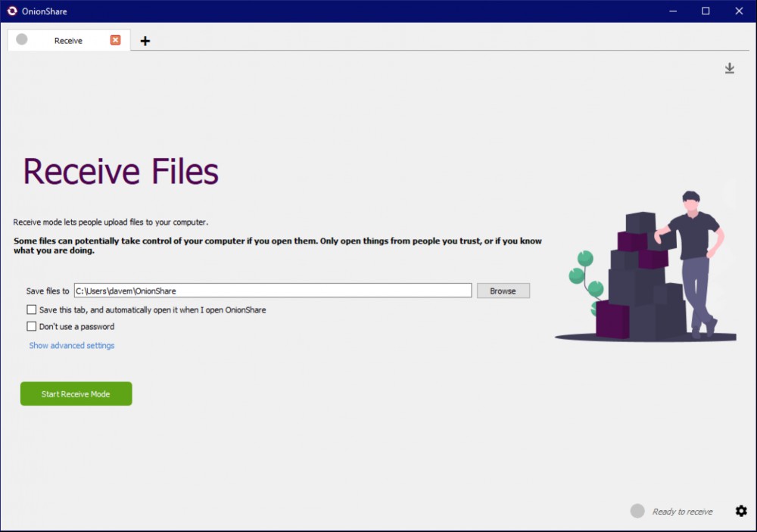The width and height of the screenshot is (757, 532).
Task: Close the Receive tab
Action: [115, 40]
